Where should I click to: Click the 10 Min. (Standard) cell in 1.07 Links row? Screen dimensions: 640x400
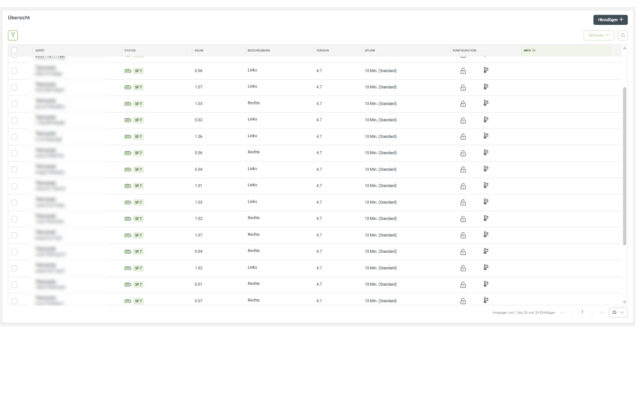point(380,87)
